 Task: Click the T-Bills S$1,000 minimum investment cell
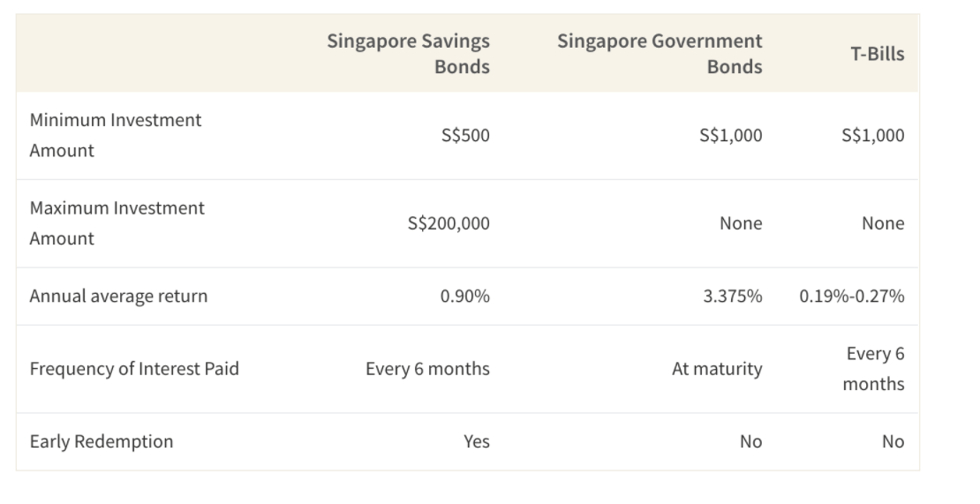tap(871, 136)
